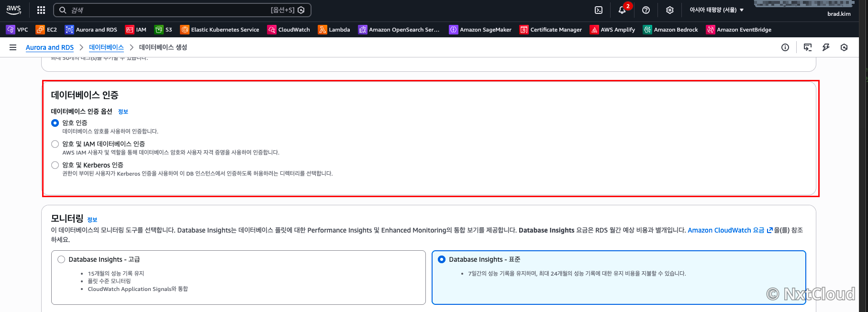Open the CloudWatch shortcut
This screenshot has height=312, width=868.
coord(289,30)
